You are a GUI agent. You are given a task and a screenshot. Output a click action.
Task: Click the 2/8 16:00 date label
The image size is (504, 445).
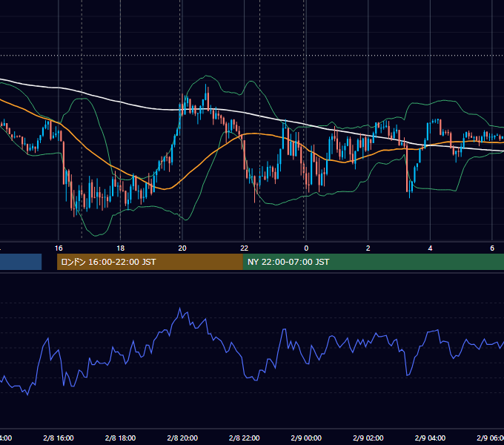click(x=59, y=438)
